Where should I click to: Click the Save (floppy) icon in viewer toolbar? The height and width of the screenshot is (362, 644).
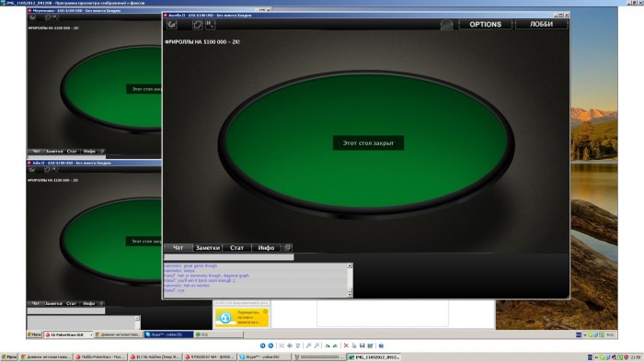(362, 345)
